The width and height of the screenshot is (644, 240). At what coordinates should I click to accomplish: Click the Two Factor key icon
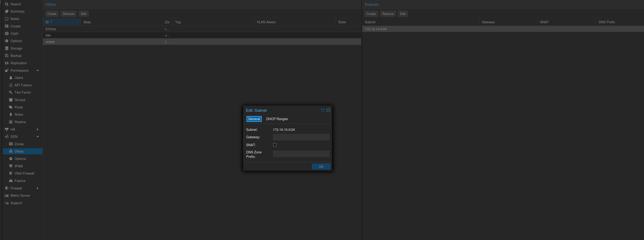coord(11,92)
